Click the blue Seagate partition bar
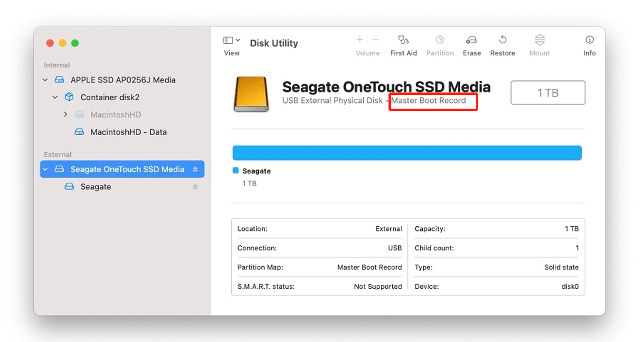 pos(407,153)
